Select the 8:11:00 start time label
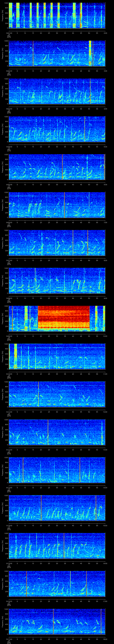Image resolution: width=114 pixels, height=644 pixels. (9, 412)
